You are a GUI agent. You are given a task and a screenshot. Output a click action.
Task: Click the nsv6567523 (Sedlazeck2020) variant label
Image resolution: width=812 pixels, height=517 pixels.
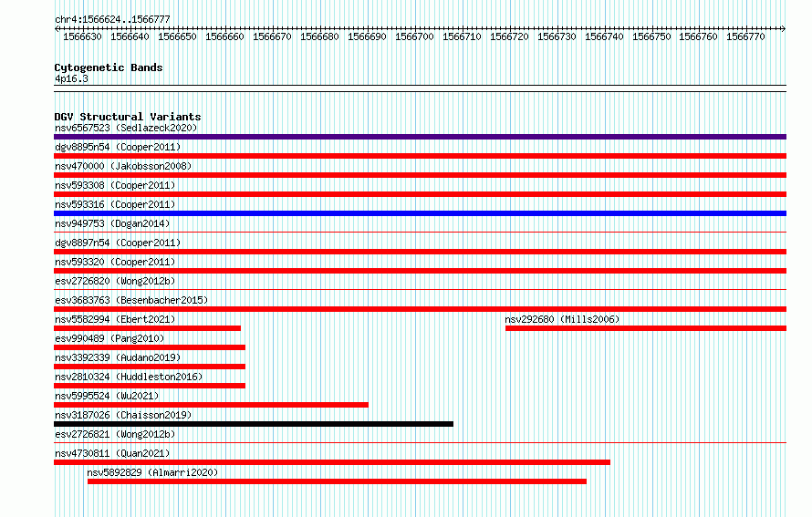coord(126,128)
